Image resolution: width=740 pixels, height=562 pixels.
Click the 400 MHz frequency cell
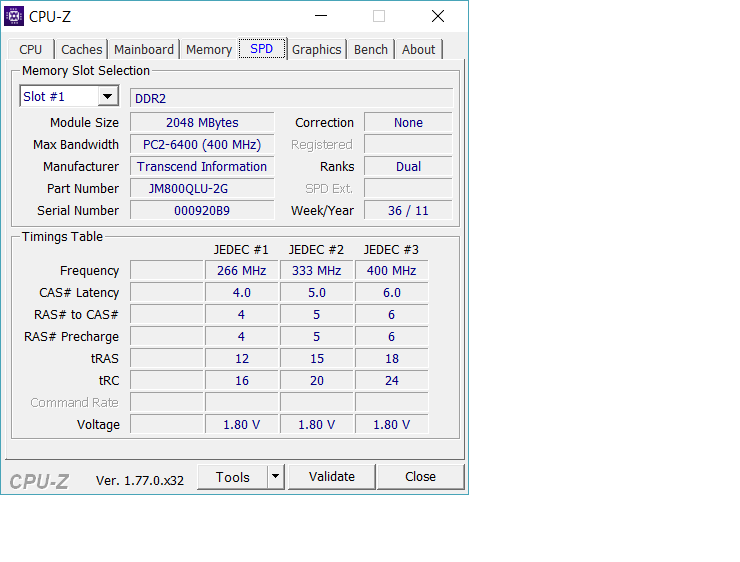(x=392, y=271)
